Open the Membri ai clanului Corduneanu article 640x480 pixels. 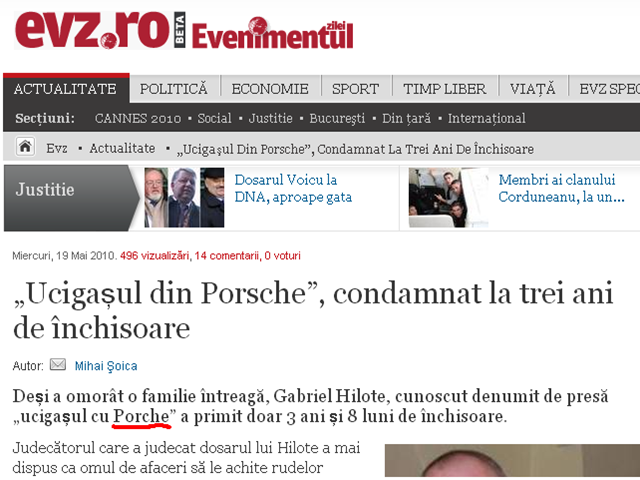pyautogui.click(x=561, y=189)
